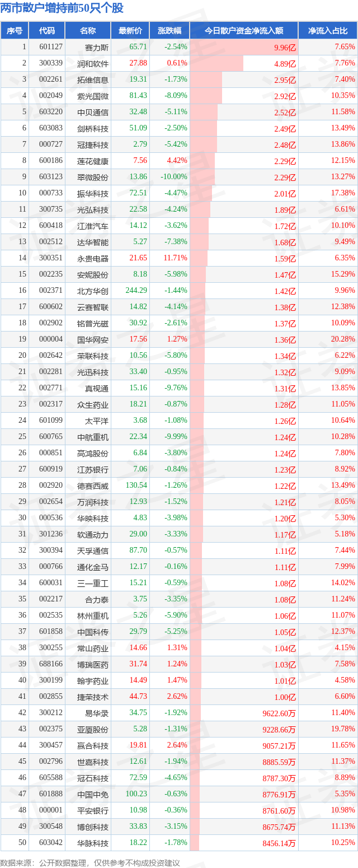Click the 代码 column header

click(47, 31)
